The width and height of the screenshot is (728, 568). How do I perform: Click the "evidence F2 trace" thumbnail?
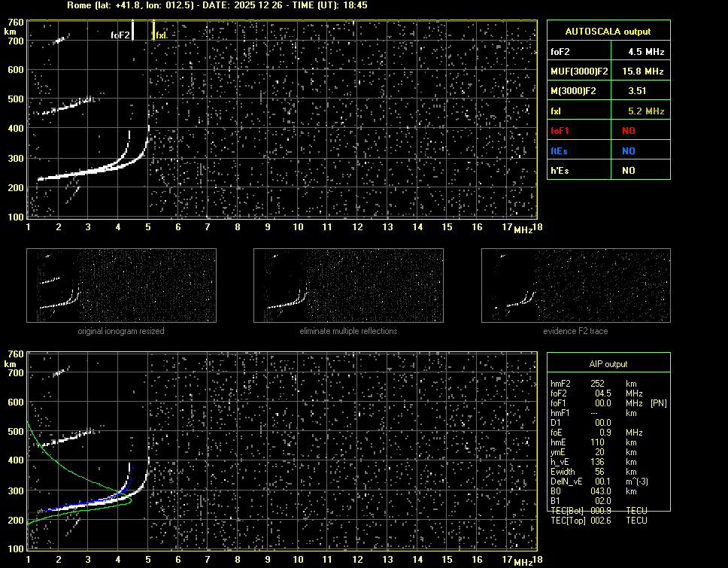[575, 286]
